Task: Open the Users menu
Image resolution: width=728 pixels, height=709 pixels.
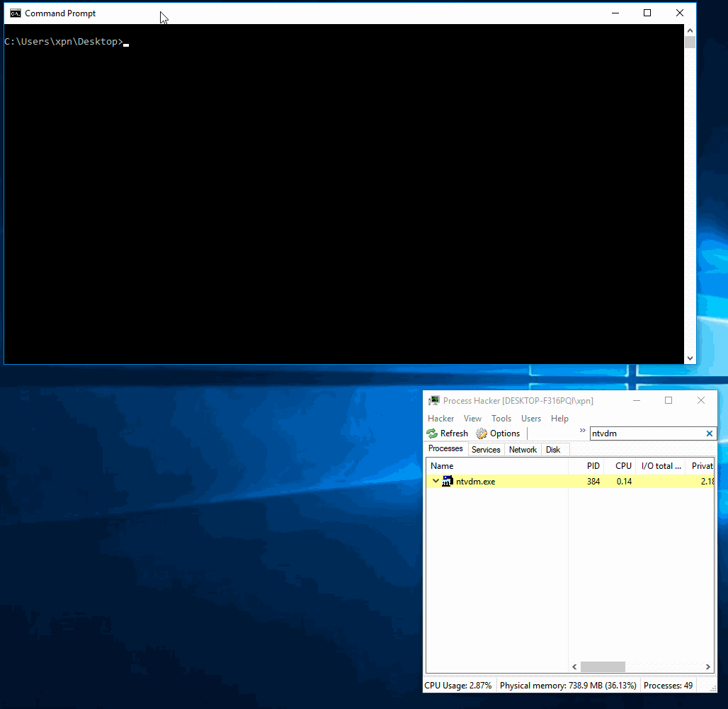Action: 531,419
